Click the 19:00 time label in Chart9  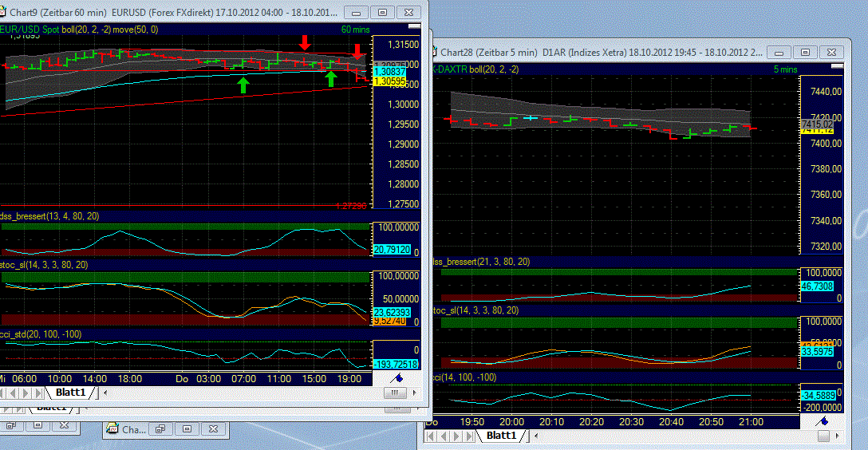(349, 379)
